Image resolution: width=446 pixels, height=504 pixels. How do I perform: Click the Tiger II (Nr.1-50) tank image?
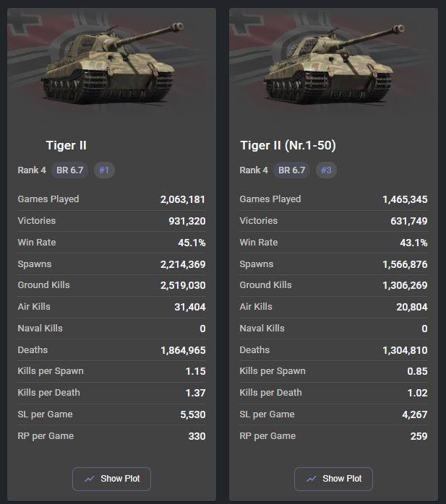tap(333, 63)
